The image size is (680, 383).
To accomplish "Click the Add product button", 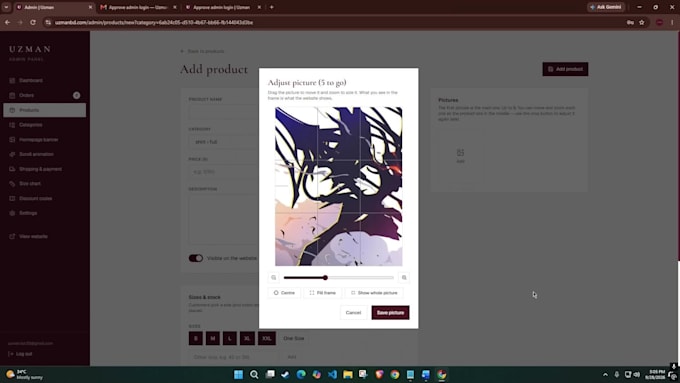I will click(x=565, y=69).
